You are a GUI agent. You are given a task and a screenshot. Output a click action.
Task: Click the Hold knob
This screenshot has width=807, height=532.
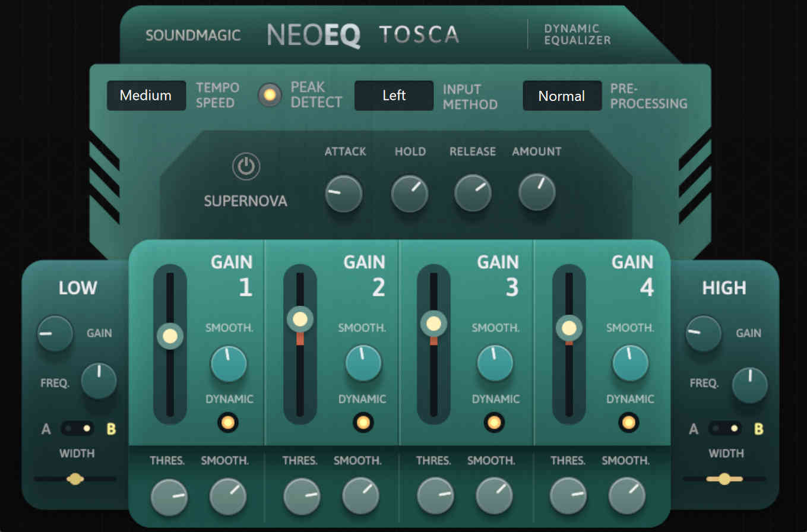point(410,194)
